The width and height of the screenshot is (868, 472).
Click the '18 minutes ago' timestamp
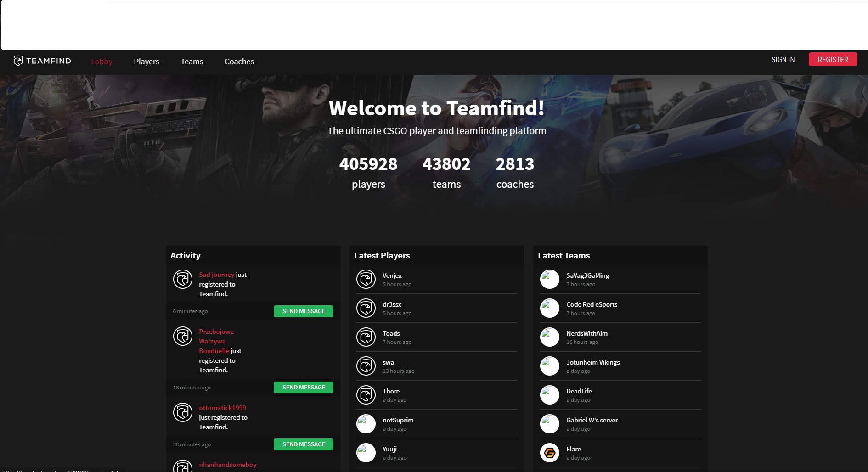click(x=192, y=388)
